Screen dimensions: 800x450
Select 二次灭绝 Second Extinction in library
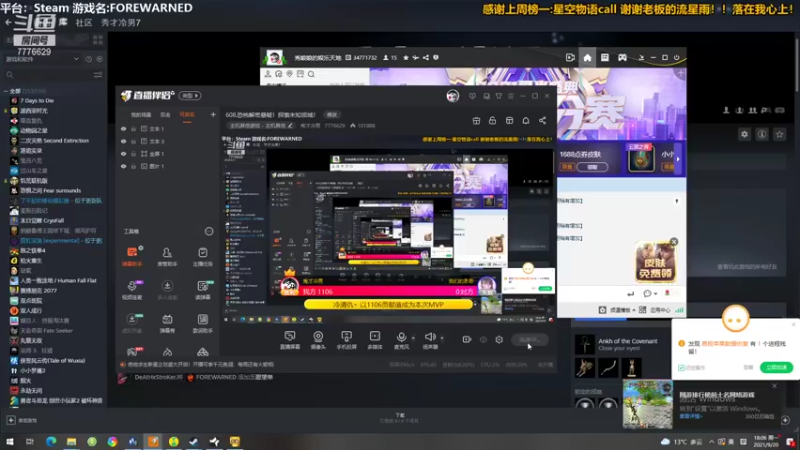pos(54,141)
